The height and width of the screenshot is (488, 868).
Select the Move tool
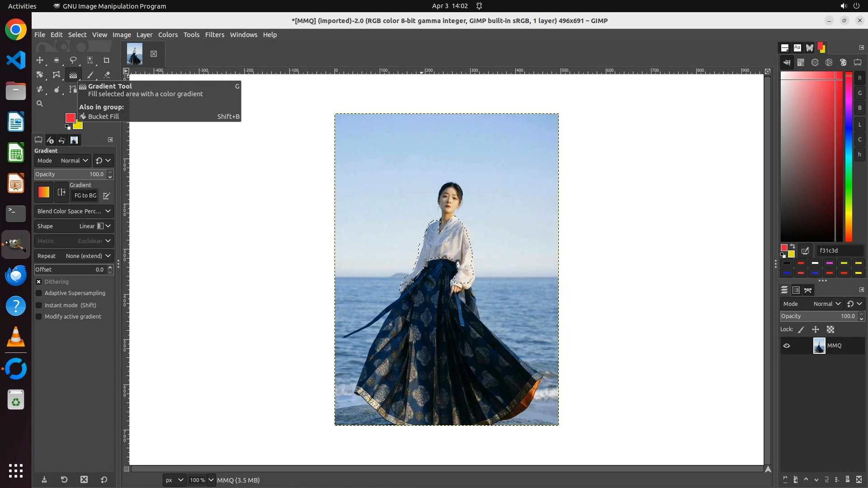(40, 60)
